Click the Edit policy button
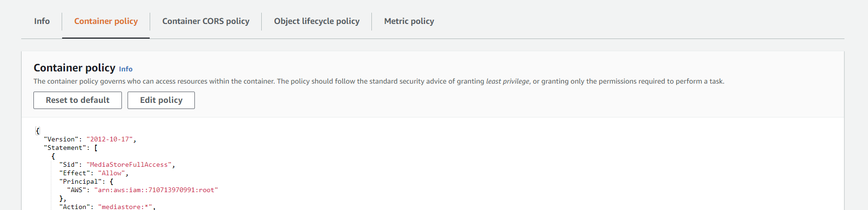The image size is (868, 210). pos(161,100)
